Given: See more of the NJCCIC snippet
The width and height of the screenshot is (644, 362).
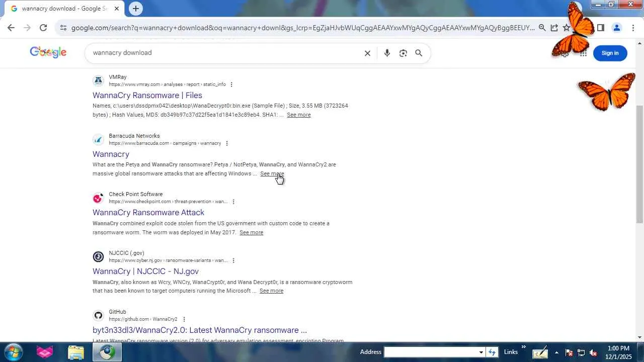Looking at the screenshot, I should pos(272,291).
